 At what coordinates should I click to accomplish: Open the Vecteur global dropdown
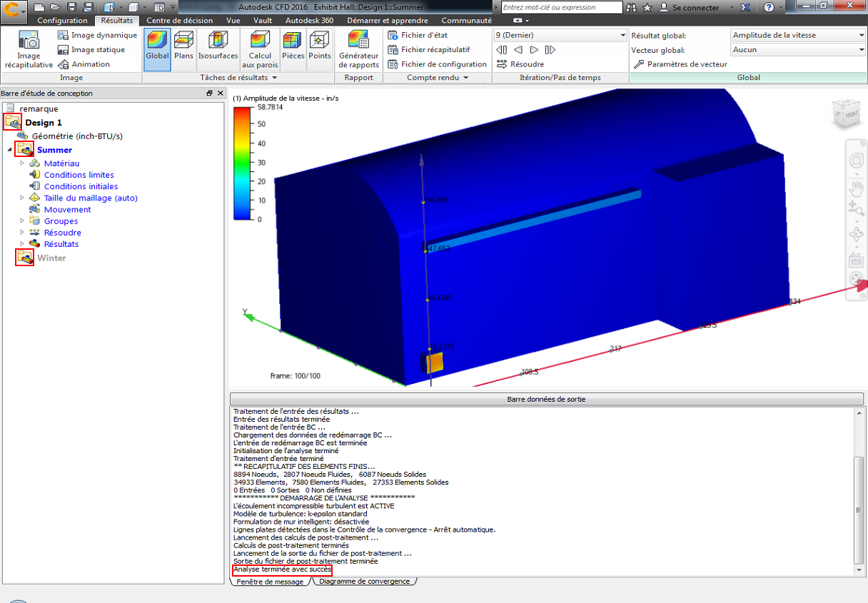pos(798,50)
